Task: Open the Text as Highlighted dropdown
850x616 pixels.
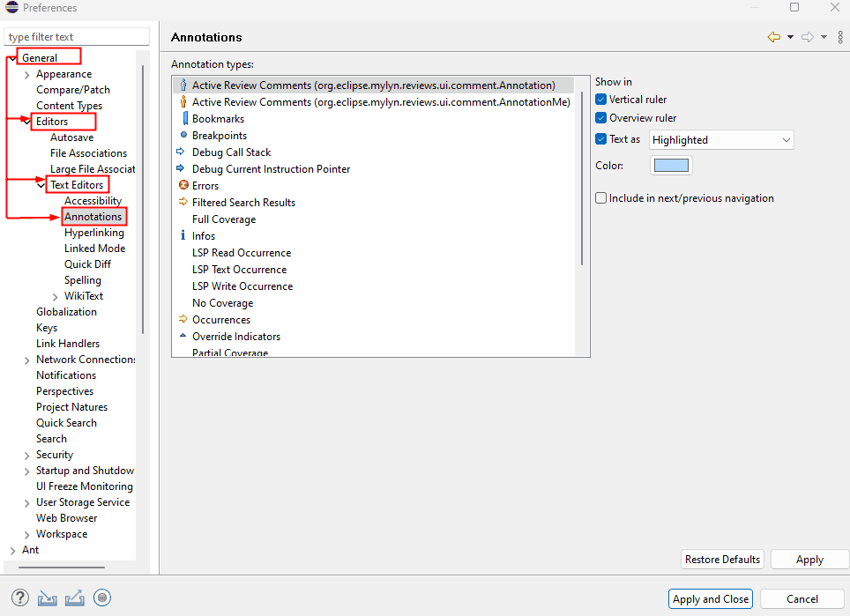Action: [721, 140]
